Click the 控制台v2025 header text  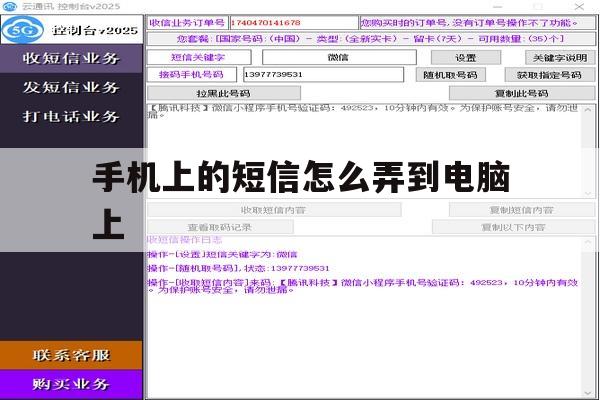coord(95,30)
